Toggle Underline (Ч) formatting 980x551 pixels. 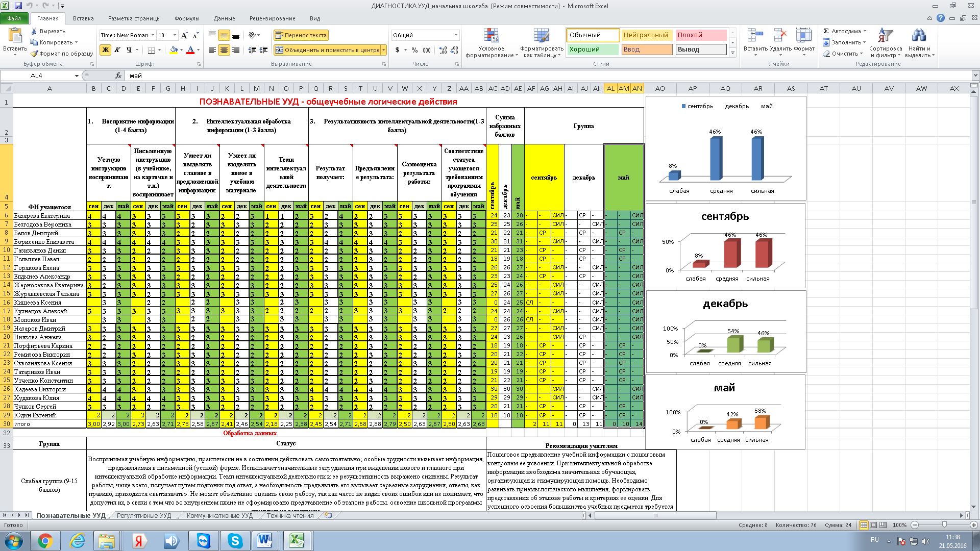[129, 50]
